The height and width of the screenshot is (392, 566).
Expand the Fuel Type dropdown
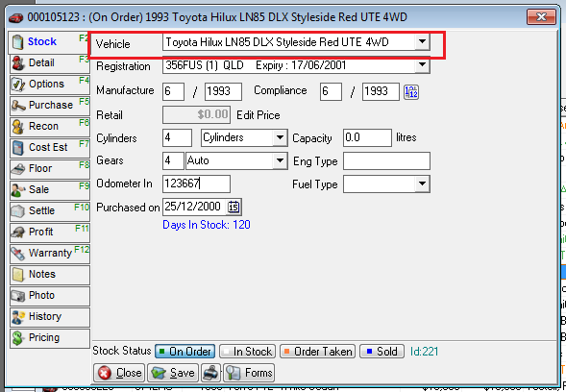click(x=422, y=184)
